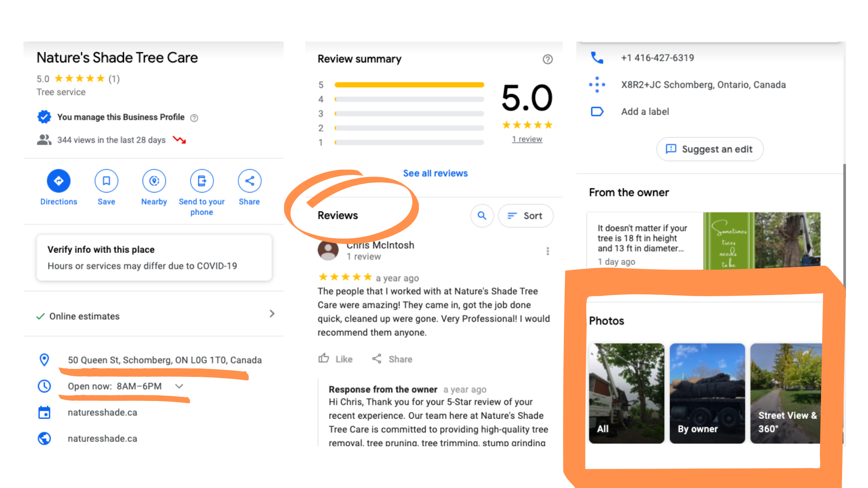Screen dimensions: 868x488
Task: Open Nearby search icon
Action: click(154, 181)
